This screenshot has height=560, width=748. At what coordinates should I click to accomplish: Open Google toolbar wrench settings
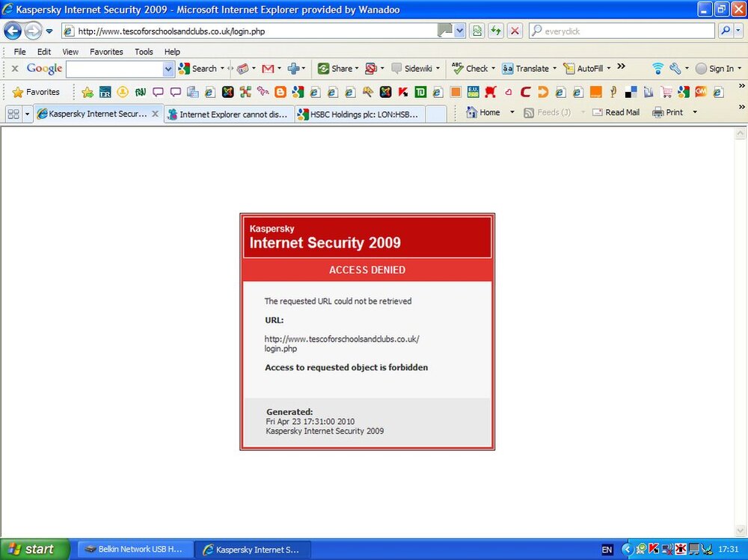[675, 69]
